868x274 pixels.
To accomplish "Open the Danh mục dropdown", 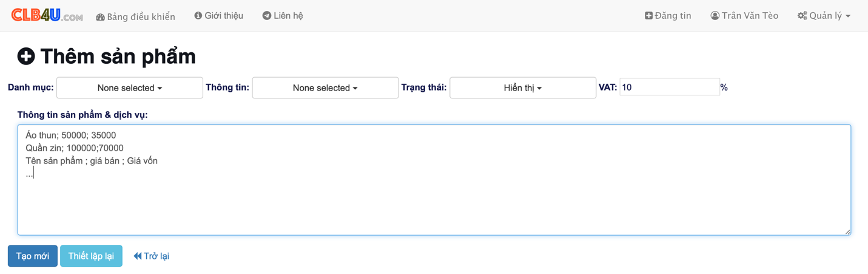I will click(130, 88).
